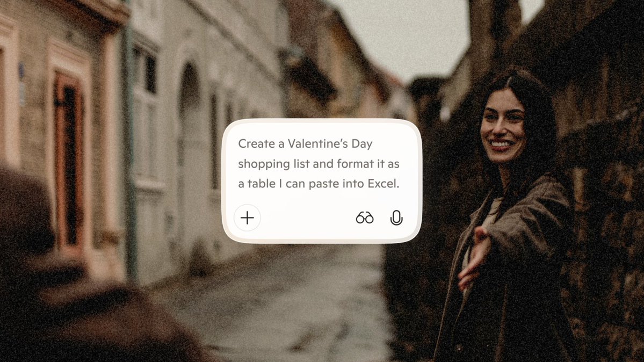
Task: Click the word "table" in the prompt
Action: [x=261, y=184]
